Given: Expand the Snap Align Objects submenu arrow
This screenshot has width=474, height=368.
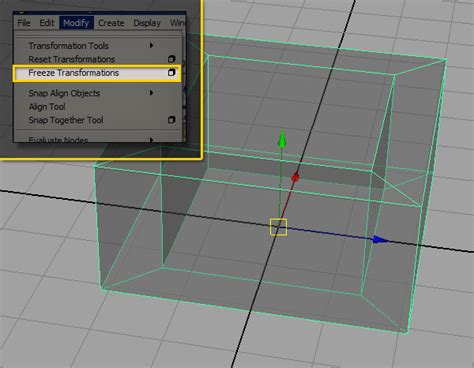Looking at the screenshot, I should click(x=152, y=93).
